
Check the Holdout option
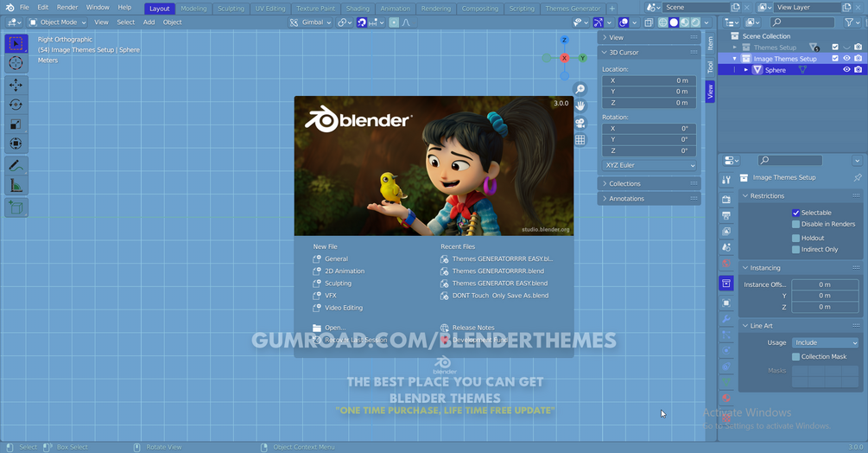(796, 238)
